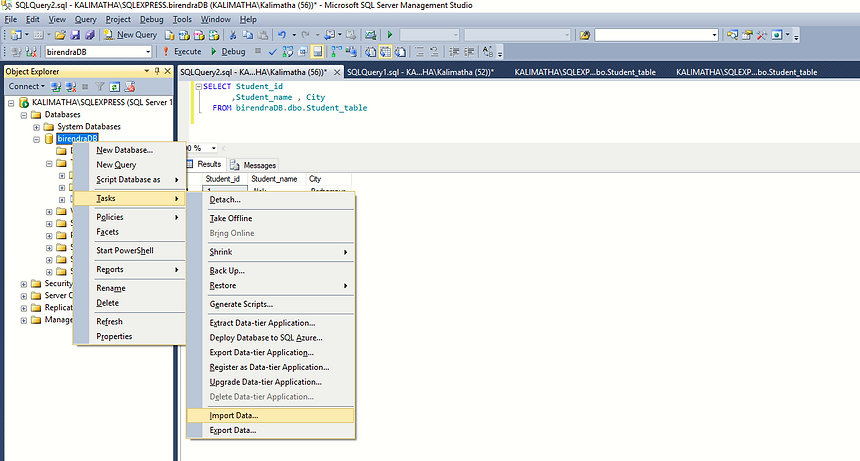Image resolution: width=860 pixels, height=461 pixels.
Task: Open the empty Find combo box dropdown
Action: tap(714, 35)
